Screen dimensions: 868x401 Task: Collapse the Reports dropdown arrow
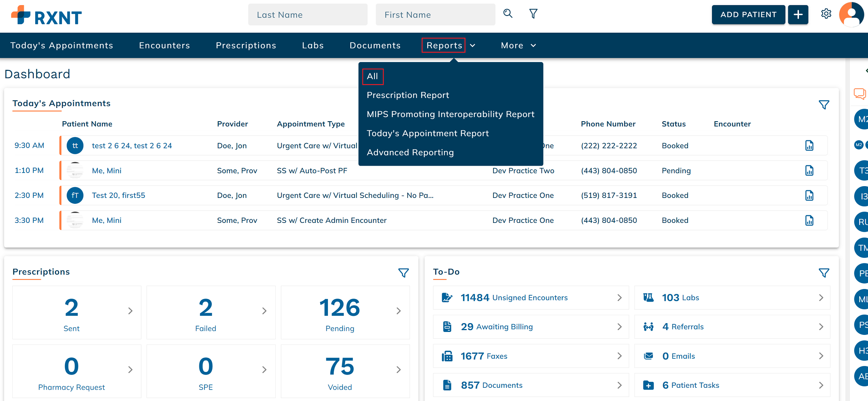[x=473, y=46]
